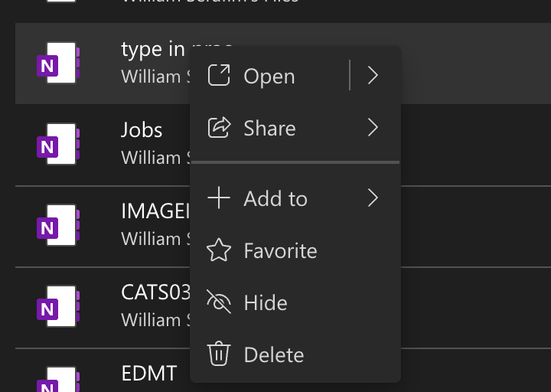Click the trash can Delete icon

(x=219, y=354)
